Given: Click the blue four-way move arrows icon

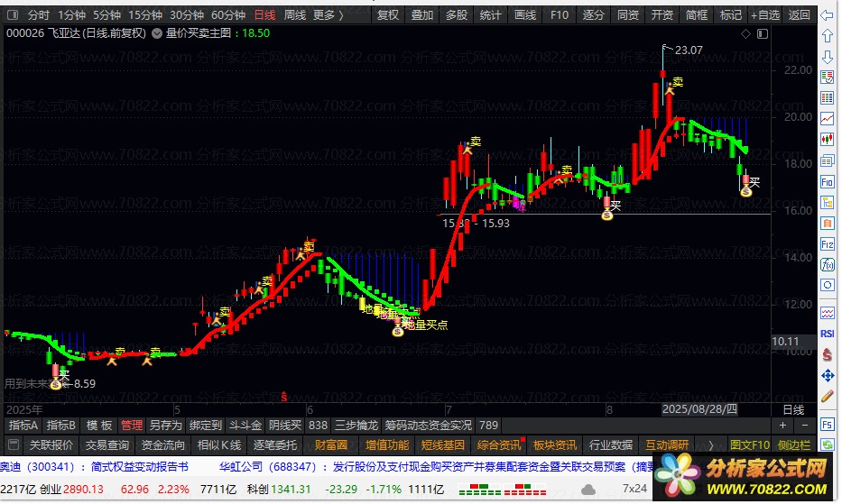Looking at the screenshot, I should coord(827,376).
